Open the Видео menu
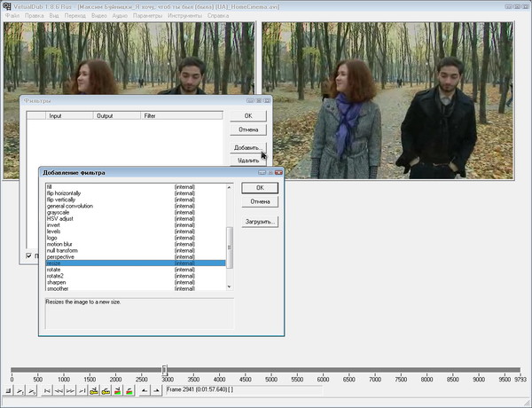532x408 pixels. coord(99,16)
